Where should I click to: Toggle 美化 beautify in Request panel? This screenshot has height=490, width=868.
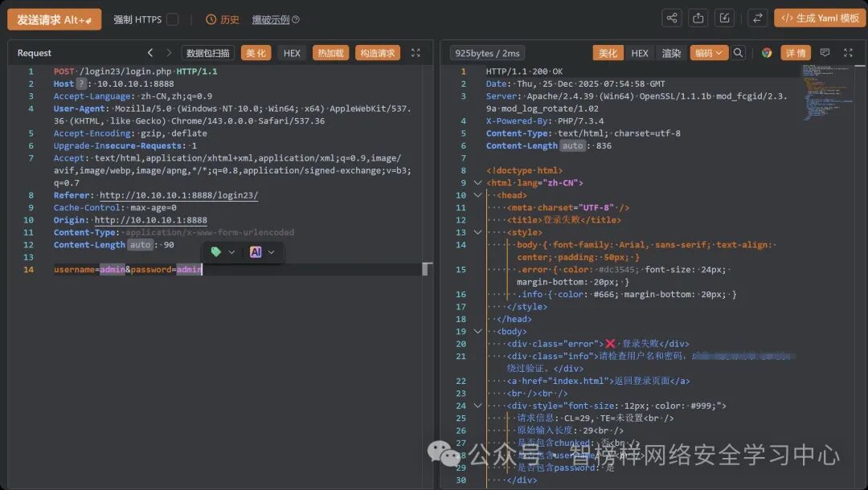coord(256,53)
